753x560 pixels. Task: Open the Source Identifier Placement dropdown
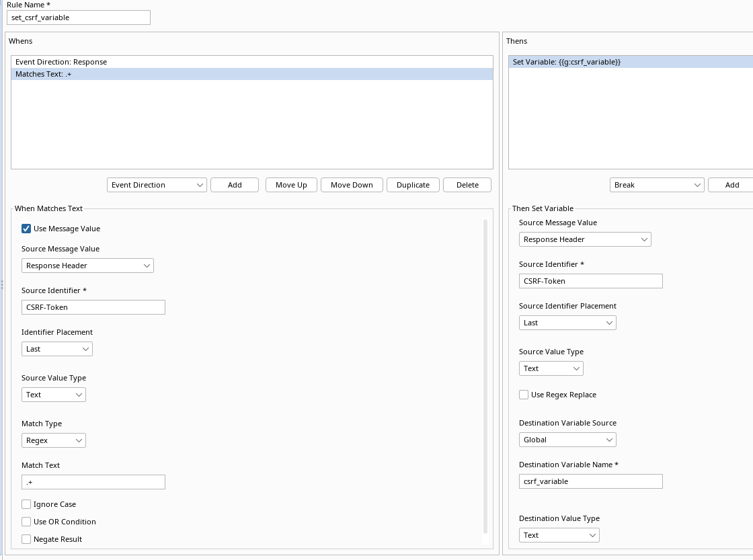pyautogui.click(x=567, y=322)
